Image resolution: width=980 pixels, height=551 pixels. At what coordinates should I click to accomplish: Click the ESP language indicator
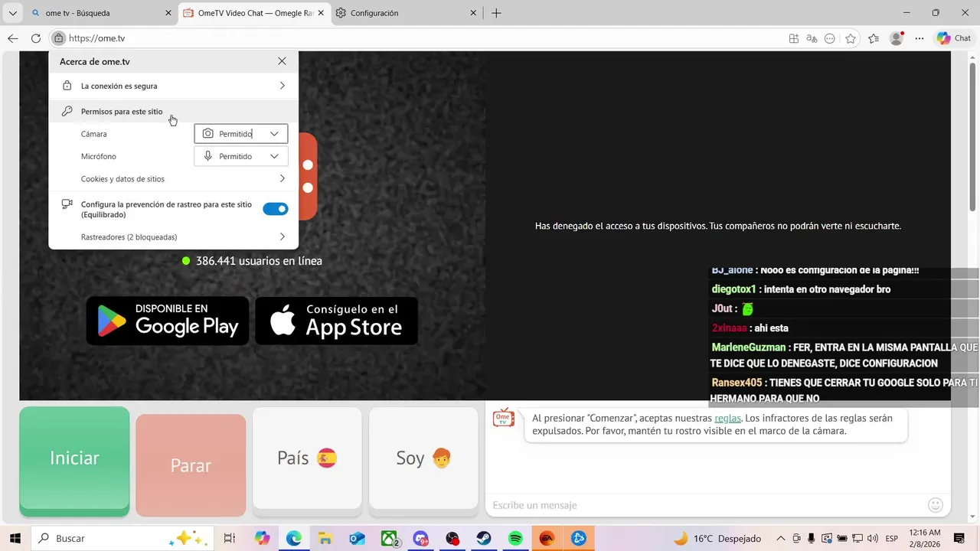892,539
